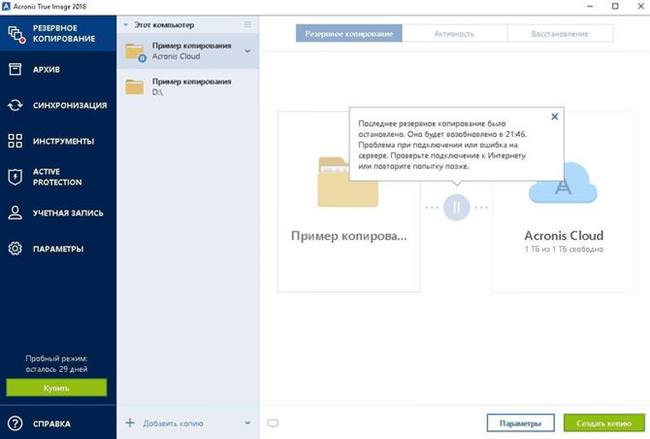Switch to Восстановление tab

(x=560, y=34)
